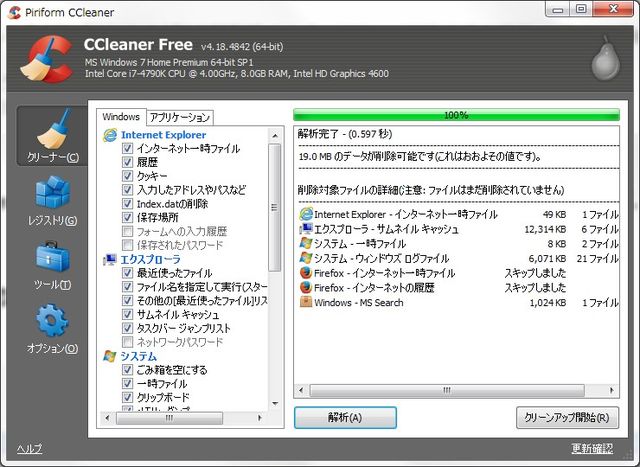Click icon beside システム - ウィンドウズ ログファイル result
The width and height of the screenshot is (640, 467).
coord(306,258)
